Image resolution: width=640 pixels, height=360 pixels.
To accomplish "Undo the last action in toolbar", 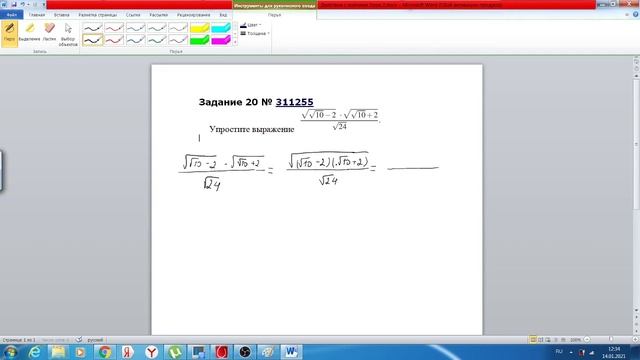I will 23,4.
